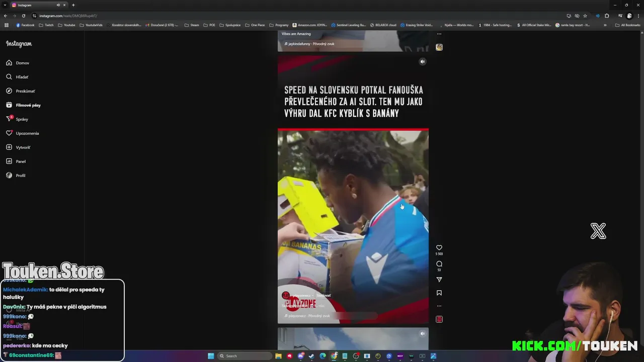Bookmark this page with star icon

(585, 16)
